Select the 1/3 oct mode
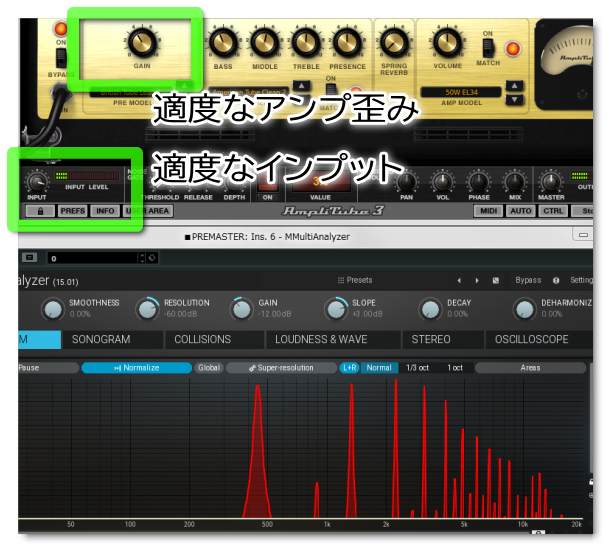The width and height of the screenshot is (610, 551). click(x=417, y=368)
